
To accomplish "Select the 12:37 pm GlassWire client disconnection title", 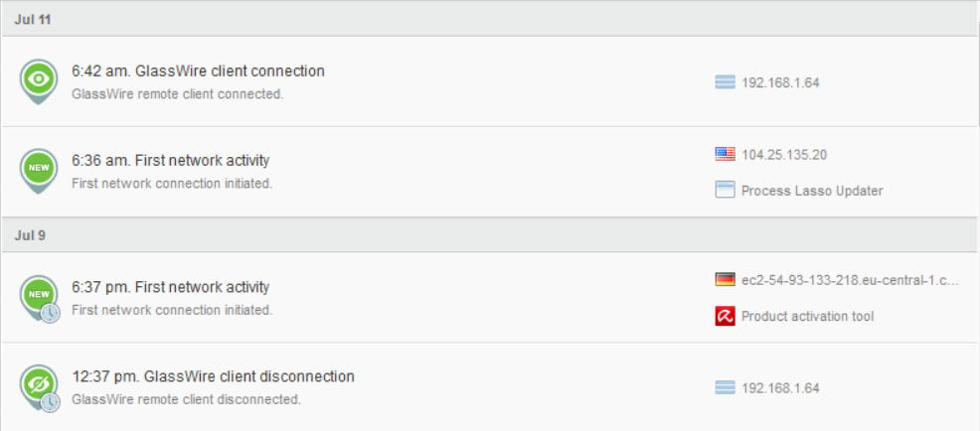I will 213,377.
